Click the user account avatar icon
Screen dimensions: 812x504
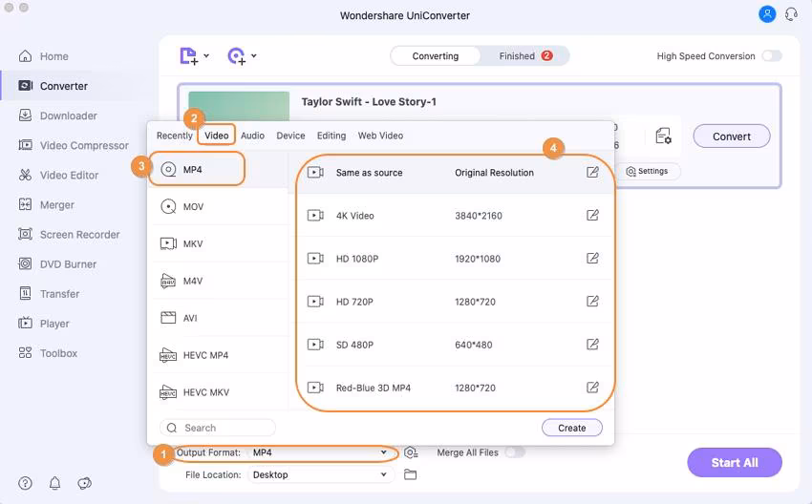pos(767,14)
